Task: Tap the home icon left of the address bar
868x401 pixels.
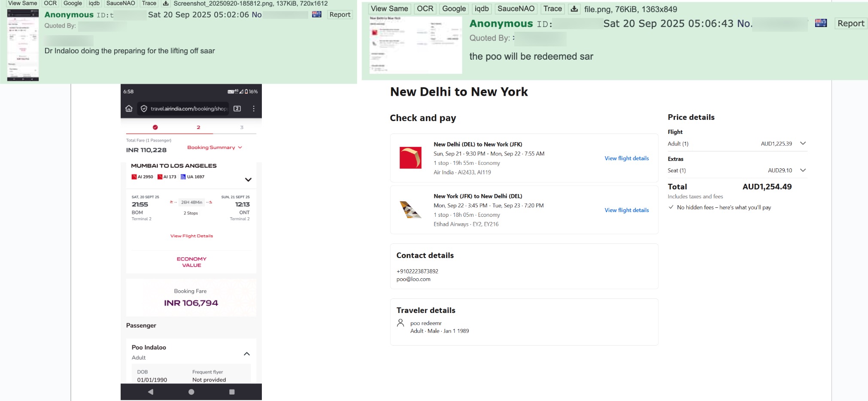Action: click(x=128, y=109)
